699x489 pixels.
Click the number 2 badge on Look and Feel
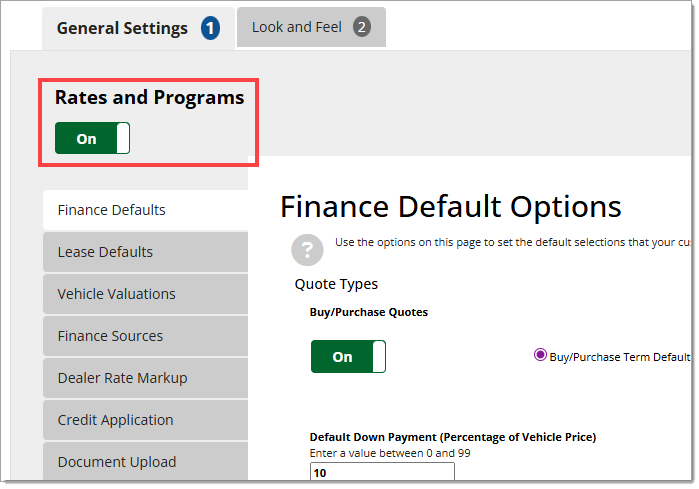pyautogui.click(x=361, y=27)
